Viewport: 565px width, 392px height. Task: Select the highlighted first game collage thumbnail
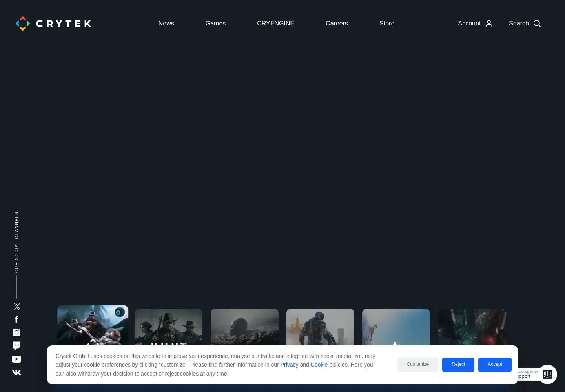click(x=93, y=325)
